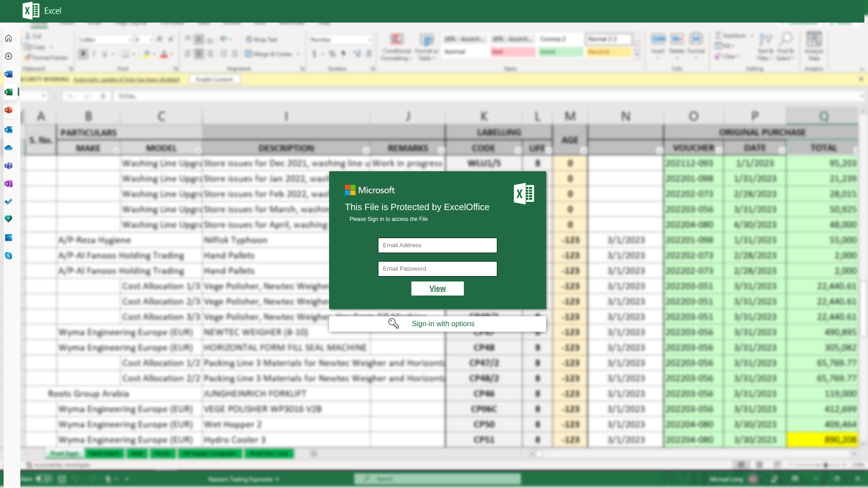Viewport: 868px width, 488px height.
Task: Open the MODEL column filter dropdown
Action: coord(198,150)
